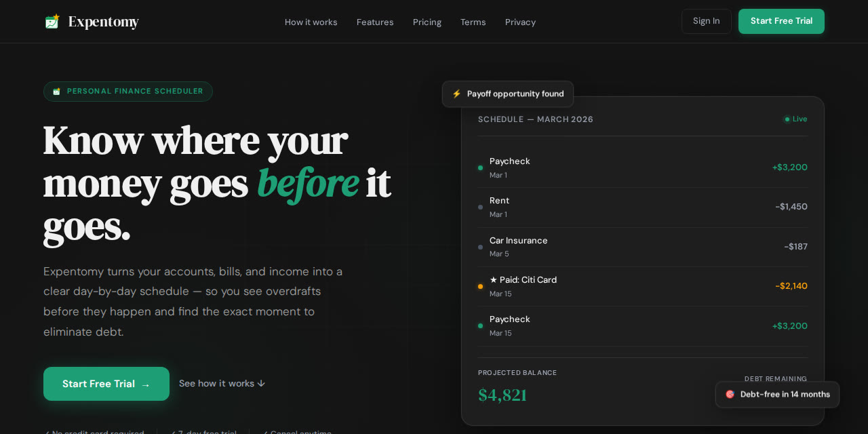Image resolution: width=868 pixels, height=434 pixels.
Task: Go to the Features section link
Action: pyautogui.click(x=375, y=22)
